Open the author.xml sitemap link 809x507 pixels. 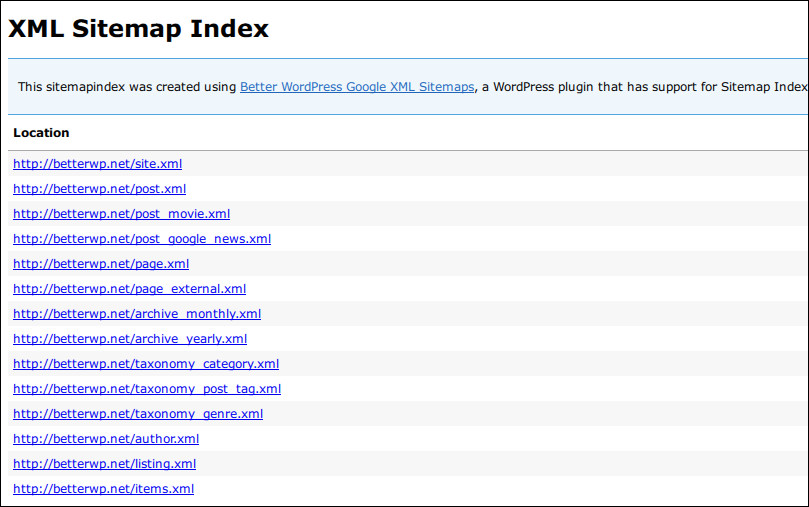pos(106,439)
